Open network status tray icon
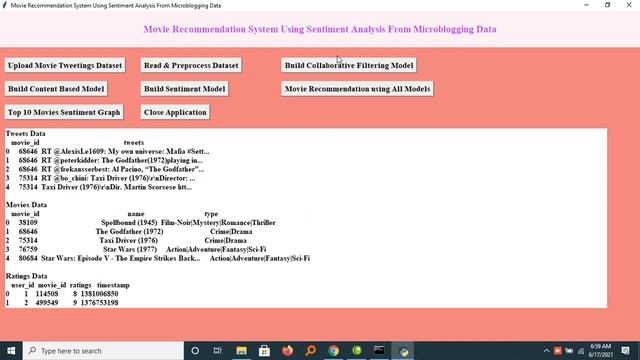The width and height of the screenshot is (640, 360). [x=581, y=351]
